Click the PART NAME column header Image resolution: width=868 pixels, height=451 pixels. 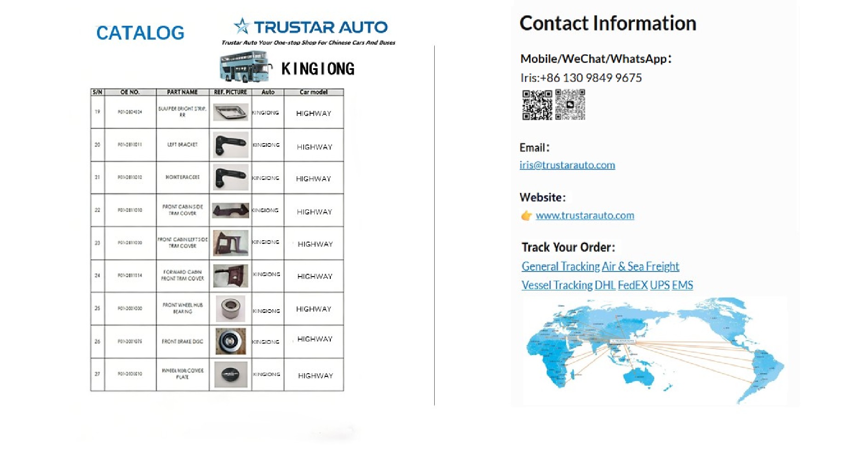[183, 92]
